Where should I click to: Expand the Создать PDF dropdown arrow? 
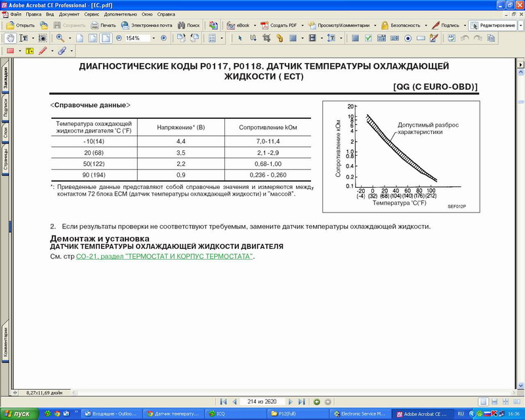point(303,26)
